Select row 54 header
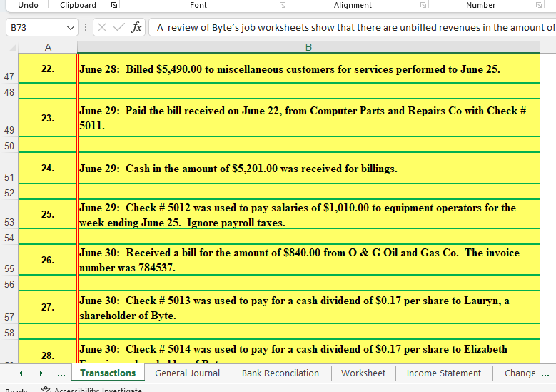This screenshot has width=556, height=392. tap(9, 236)
